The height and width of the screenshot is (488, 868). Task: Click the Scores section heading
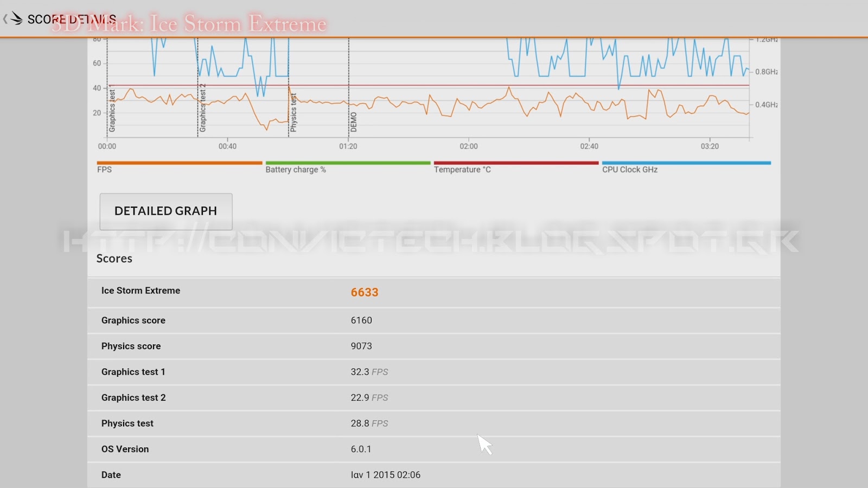point(114,259)
